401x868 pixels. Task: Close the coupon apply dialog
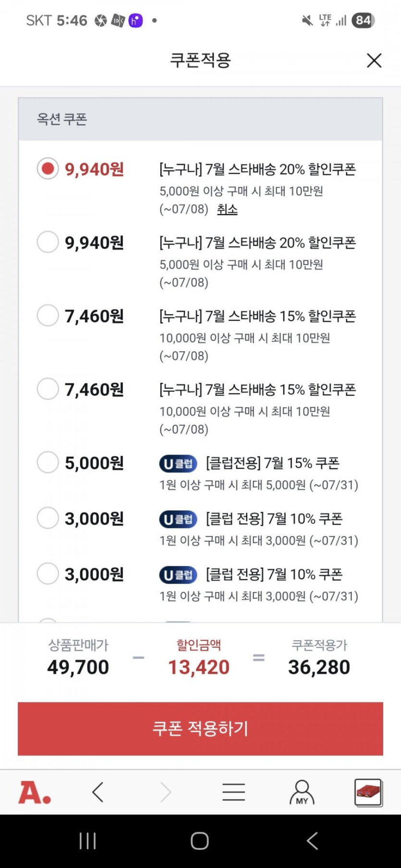coord(374,60)
